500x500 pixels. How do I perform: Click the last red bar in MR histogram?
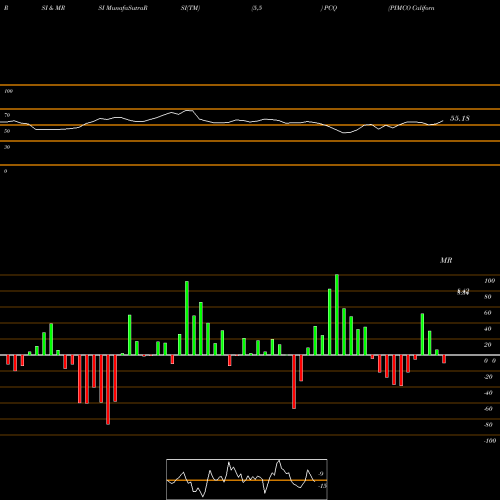(x=444, y=359)
